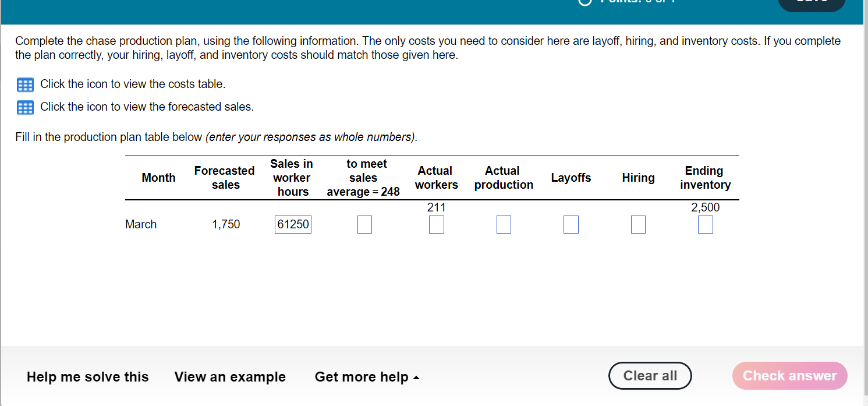
Task: Click the March row label
Action: click(141, 224)
